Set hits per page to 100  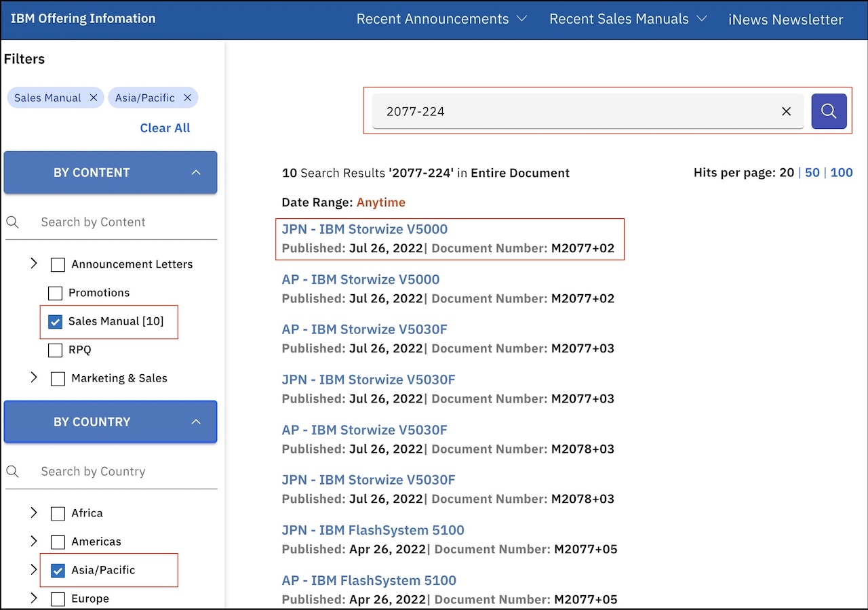[x=842, y=172]
